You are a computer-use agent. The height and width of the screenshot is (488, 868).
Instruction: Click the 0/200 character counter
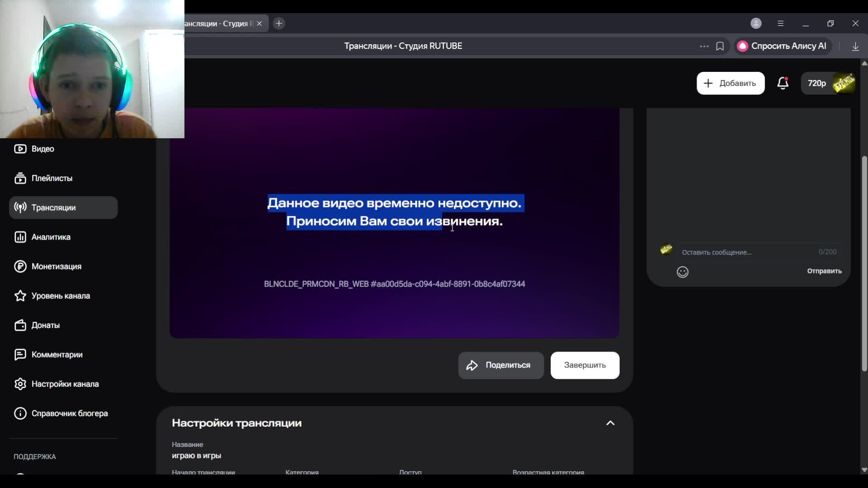(x=827, y=252)
